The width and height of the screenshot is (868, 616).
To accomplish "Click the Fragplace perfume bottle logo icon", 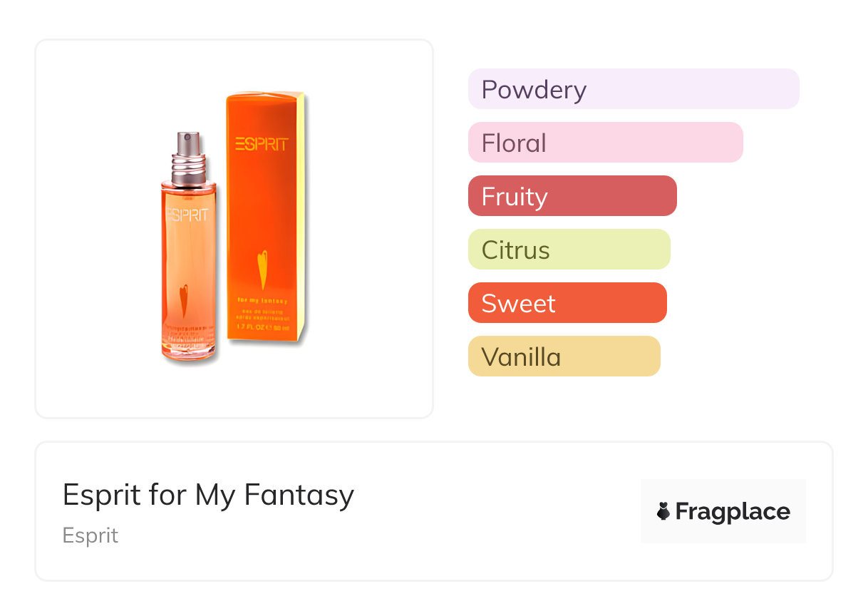I will tap(663, 511).
